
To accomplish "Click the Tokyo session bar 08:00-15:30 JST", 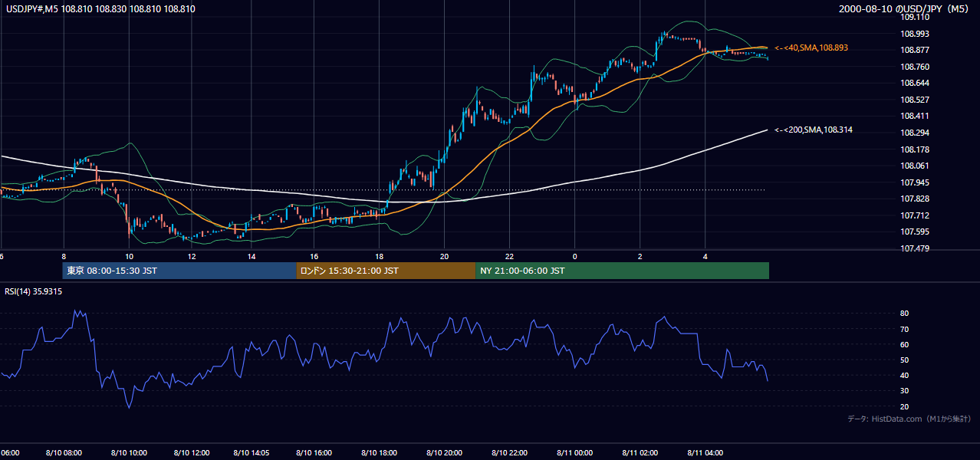I will coord(179,271).
